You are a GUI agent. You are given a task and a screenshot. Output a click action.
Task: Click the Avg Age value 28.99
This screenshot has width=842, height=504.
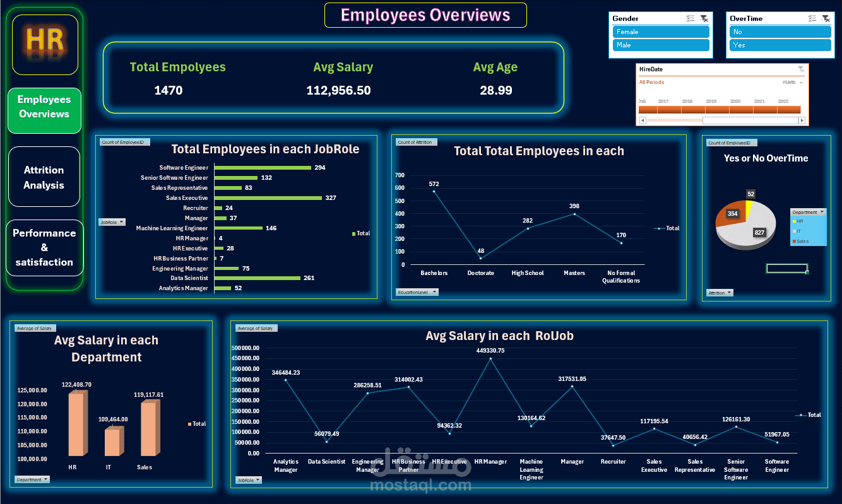[x=496, y=91]
